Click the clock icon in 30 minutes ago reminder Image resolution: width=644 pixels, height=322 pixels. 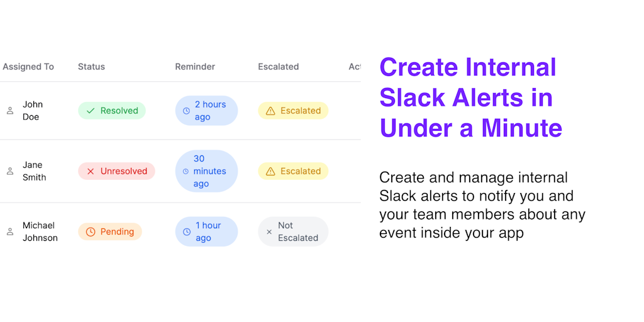[186, 171]
